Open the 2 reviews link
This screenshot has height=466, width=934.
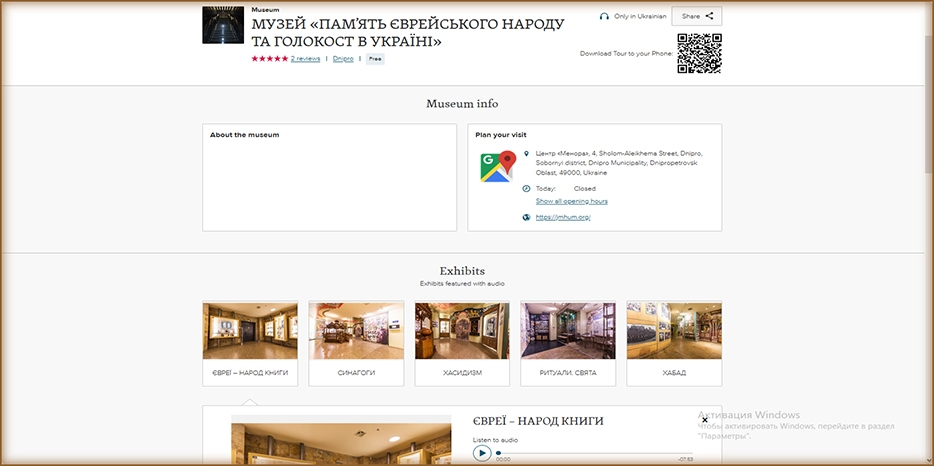point(305,59)
